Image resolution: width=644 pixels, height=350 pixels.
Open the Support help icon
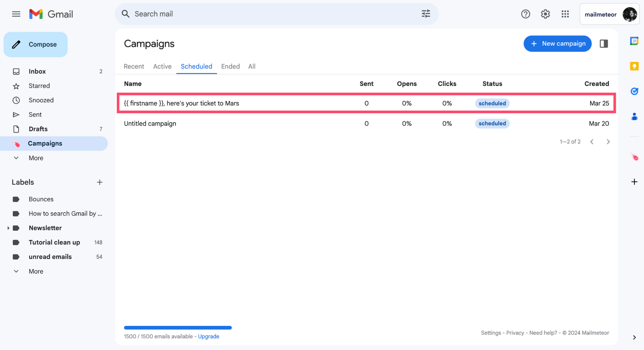tap(526, 14)
